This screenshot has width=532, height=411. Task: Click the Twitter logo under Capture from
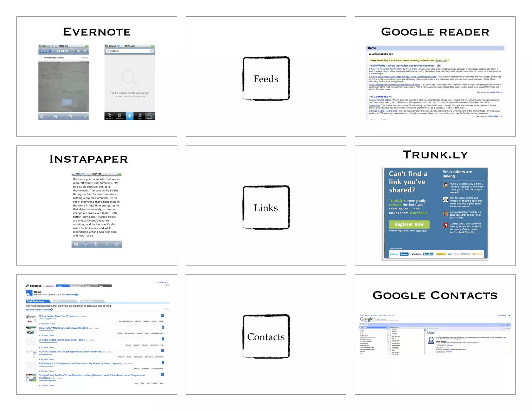[x=394, y=254]
